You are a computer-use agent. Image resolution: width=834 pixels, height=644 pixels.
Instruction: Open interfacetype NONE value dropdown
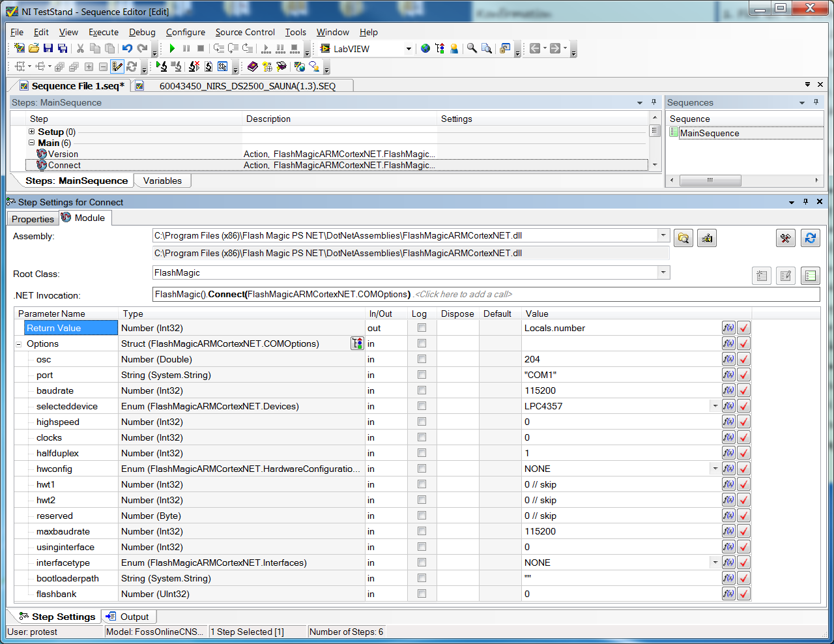tap(715, 563)
